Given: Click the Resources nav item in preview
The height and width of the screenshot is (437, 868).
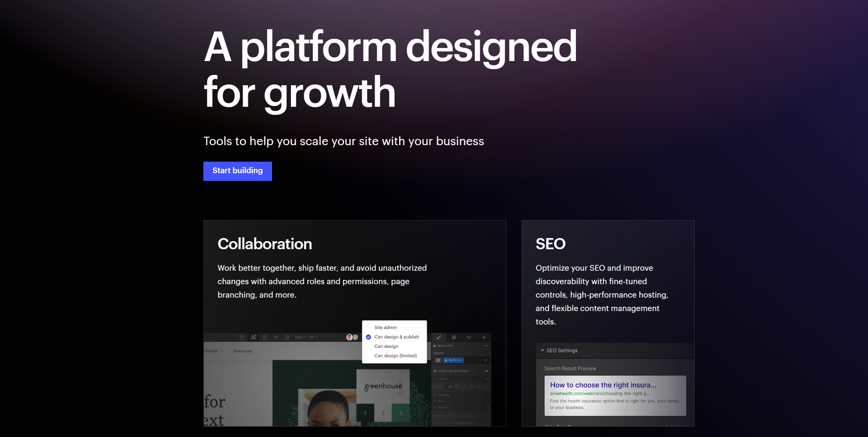Looking at the screenshot, I should [x=243, y=351].
